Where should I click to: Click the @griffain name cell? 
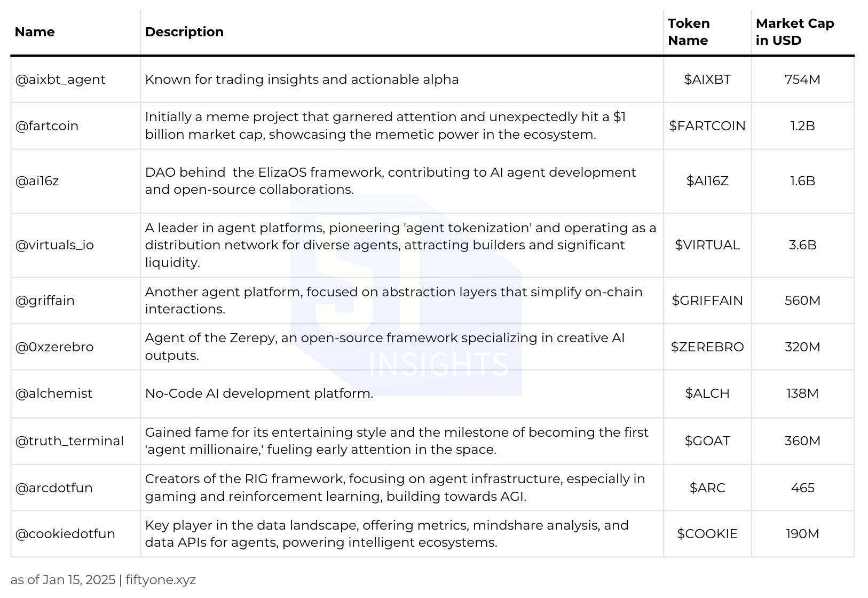[x=45, y=301]
